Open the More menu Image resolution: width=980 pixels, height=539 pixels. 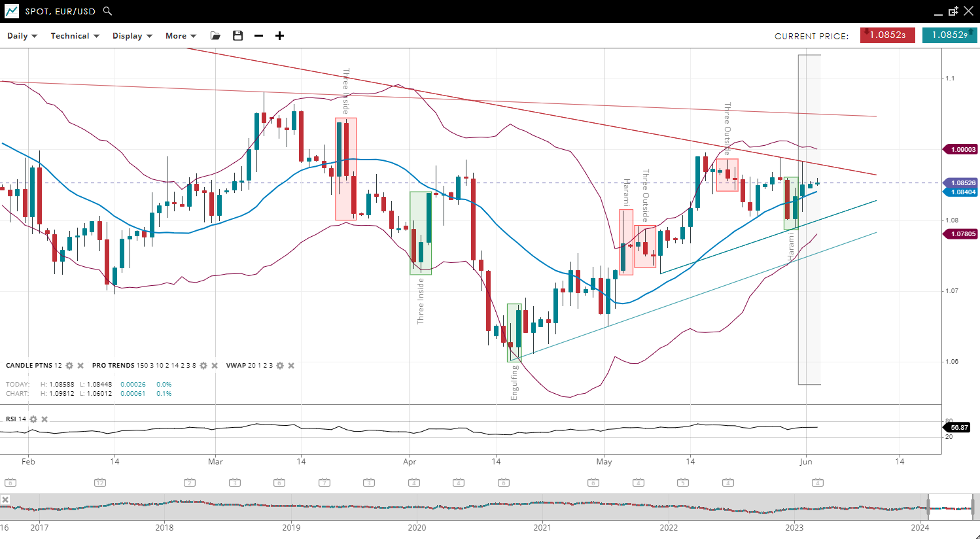click(181, 36)
